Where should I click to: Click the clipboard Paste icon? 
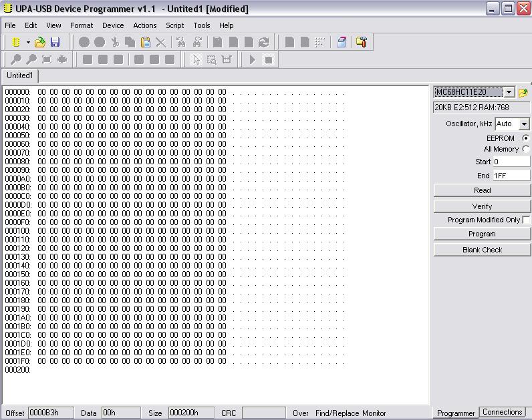[x=146, y=42]
